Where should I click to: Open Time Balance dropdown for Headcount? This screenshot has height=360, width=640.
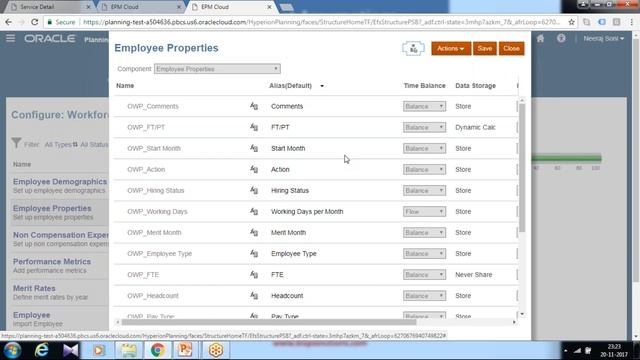point(424,296)
